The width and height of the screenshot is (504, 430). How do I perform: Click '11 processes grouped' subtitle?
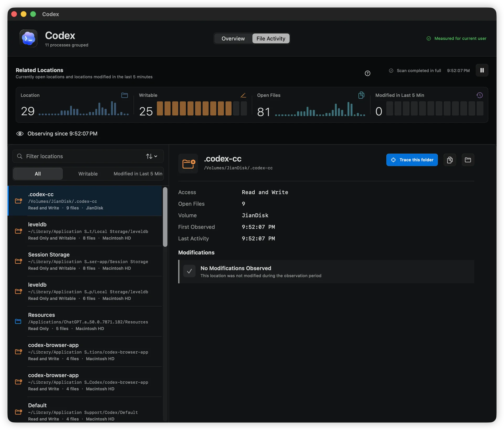tap(67, 45)
